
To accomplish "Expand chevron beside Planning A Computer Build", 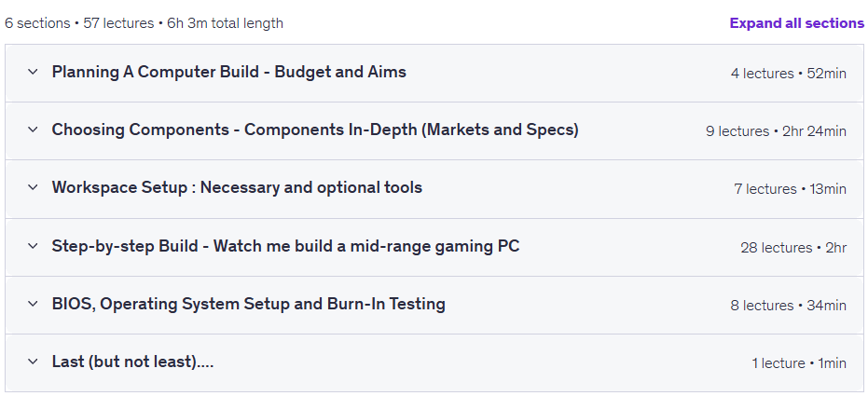I will [34, 72].
